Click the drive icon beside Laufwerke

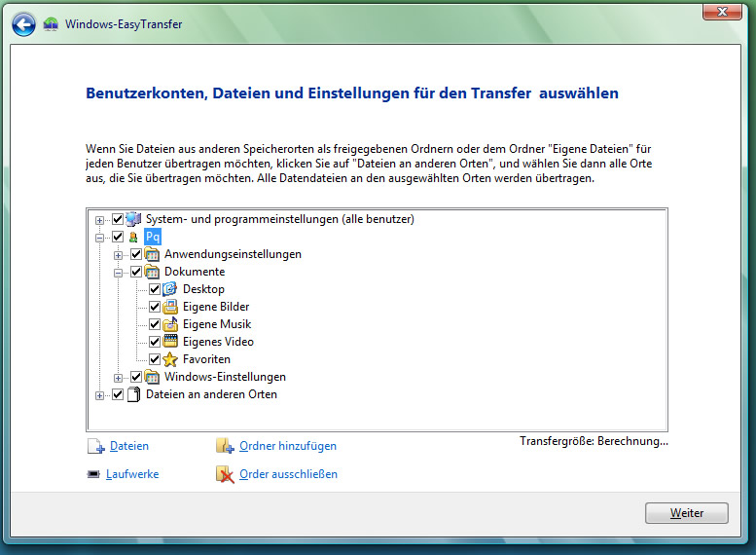point(93,474)
